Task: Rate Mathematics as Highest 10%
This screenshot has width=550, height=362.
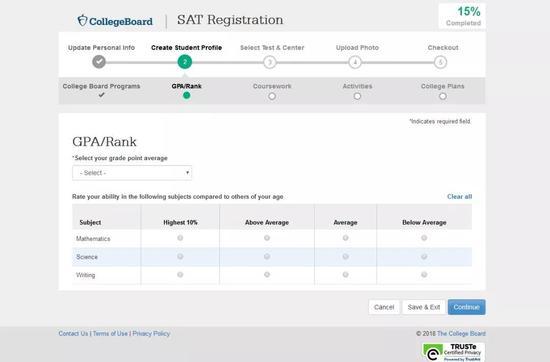Action: pos(180,238)
